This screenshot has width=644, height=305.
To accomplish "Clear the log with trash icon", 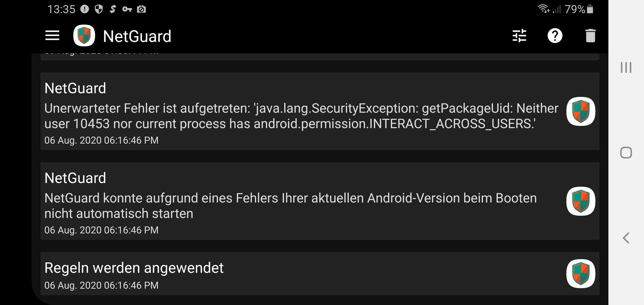I will click(x=590, y=36).
